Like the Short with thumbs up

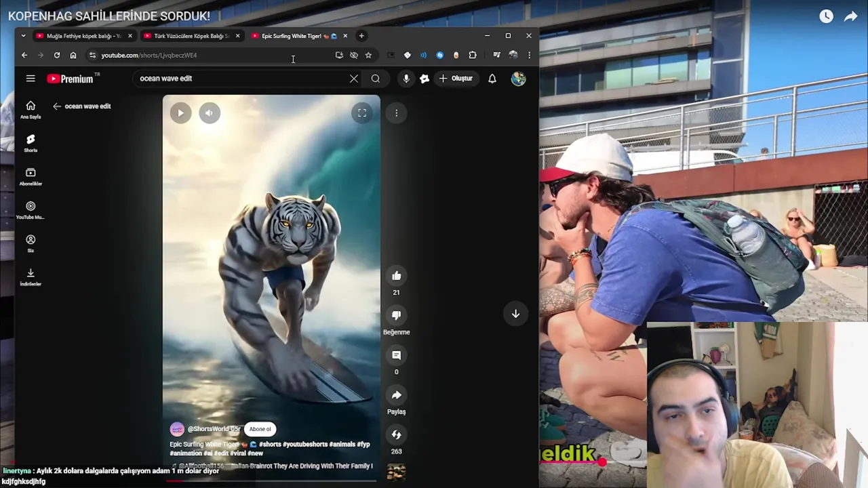[397, 276]
